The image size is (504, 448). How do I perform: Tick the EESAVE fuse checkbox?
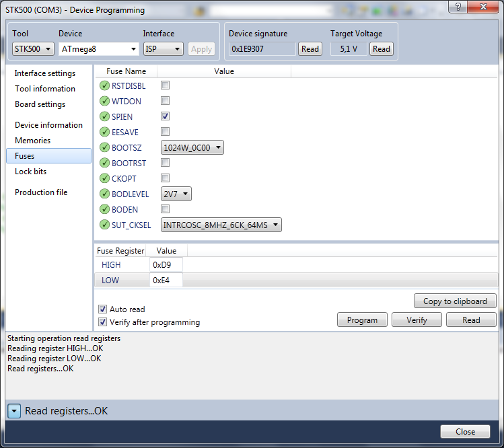(166, 131)
